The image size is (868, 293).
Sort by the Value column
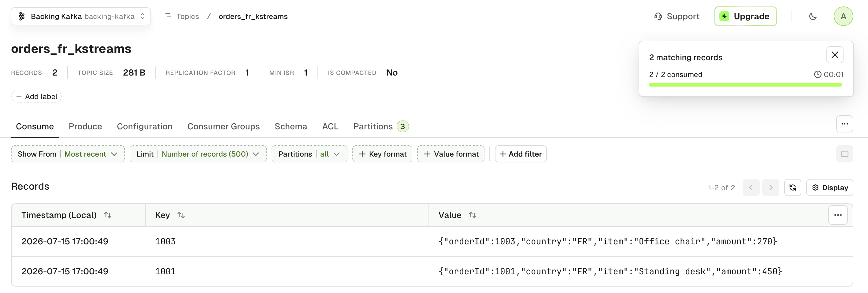point(473,215)
